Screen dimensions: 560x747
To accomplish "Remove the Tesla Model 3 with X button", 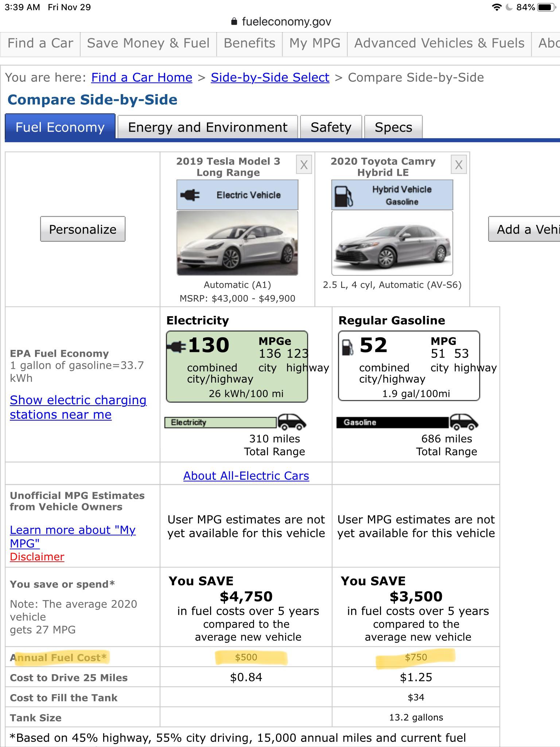I will pos(304,165).
